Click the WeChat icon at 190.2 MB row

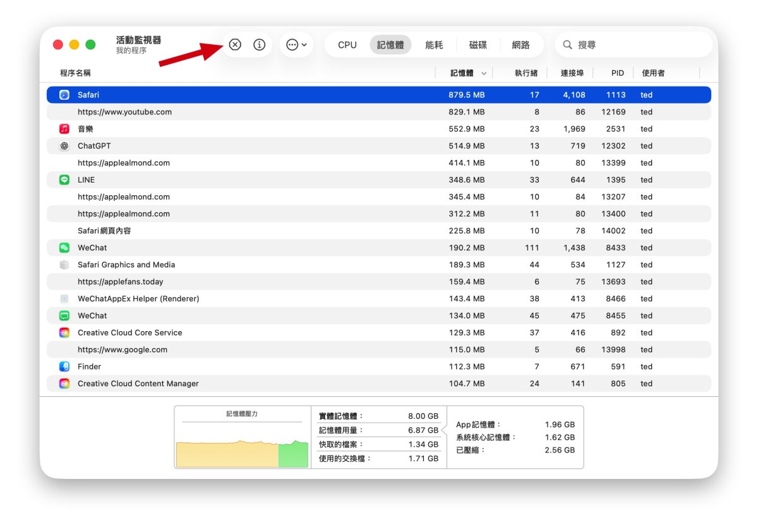[x=64, y=248]
